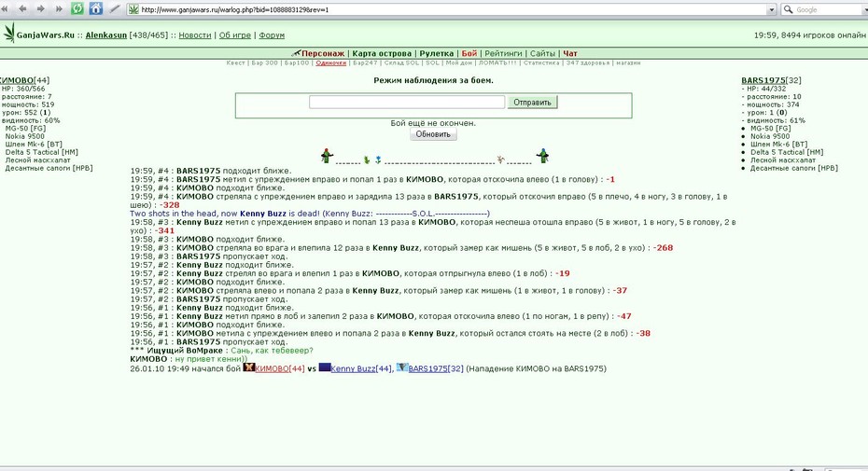Image resolution: width=868 pixels, height=471 pixels.
Task: Click 'Бой ещё не окончен.' status text
Action: pos(433,123)
